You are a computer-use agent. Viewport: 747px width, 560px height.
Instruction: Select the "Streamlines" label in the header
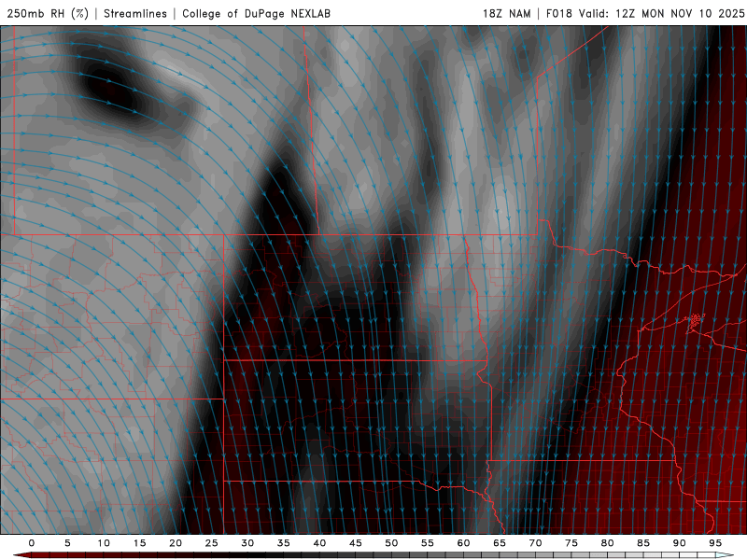[x=135, y=13]
